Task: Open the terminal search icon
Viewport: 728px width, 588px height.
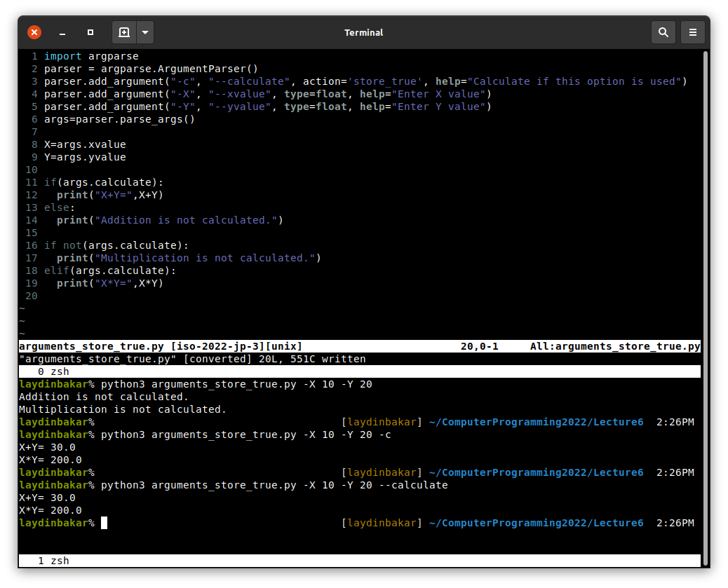Action: point(663,32)
